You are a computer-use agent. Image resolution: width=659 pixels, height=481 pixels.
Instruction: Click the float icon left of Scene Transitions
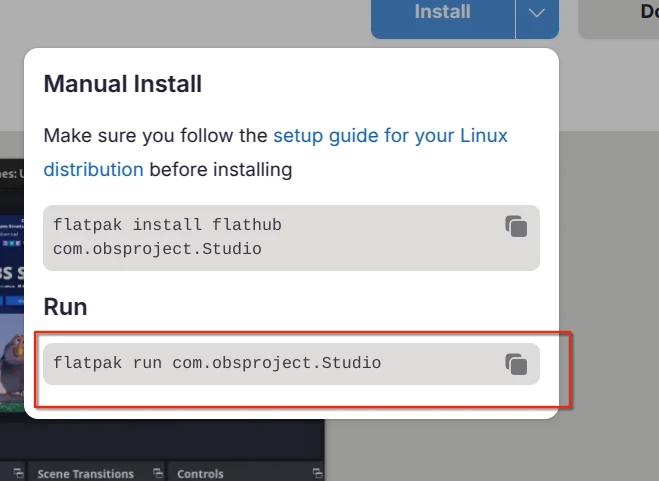(x=18, y=473)
